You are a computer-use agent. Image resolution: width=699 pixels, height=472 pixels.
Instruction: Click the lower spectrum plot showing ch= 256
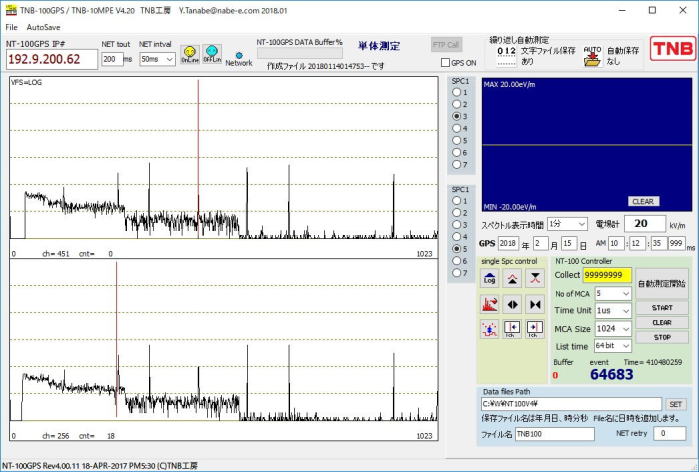tap(224, 350)
